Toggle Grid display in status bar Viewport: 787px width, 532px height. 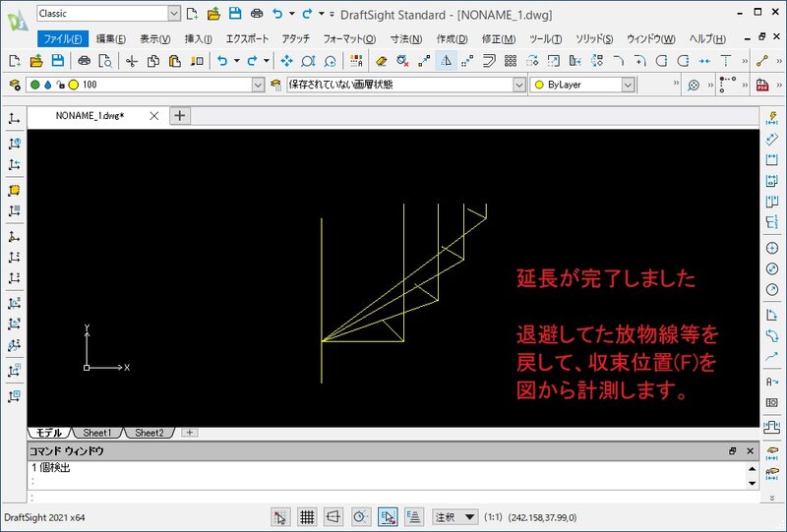307,517
